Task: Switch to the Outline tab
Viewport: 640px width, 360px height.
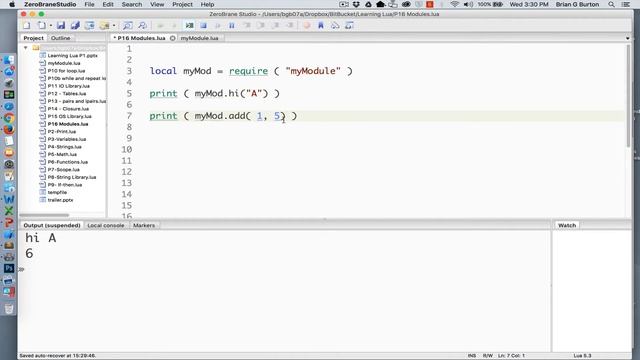Action: (x=60, y=38)
